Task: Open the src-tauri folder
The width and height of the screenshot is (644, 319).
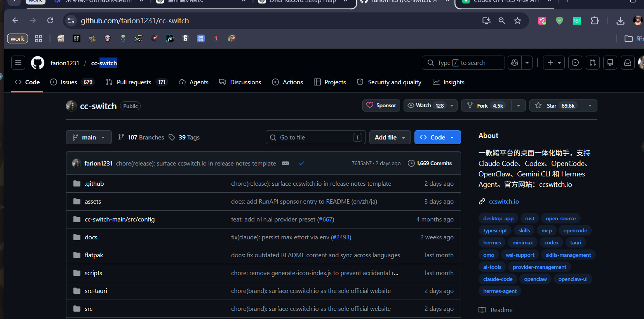Action: coord(96,291)
